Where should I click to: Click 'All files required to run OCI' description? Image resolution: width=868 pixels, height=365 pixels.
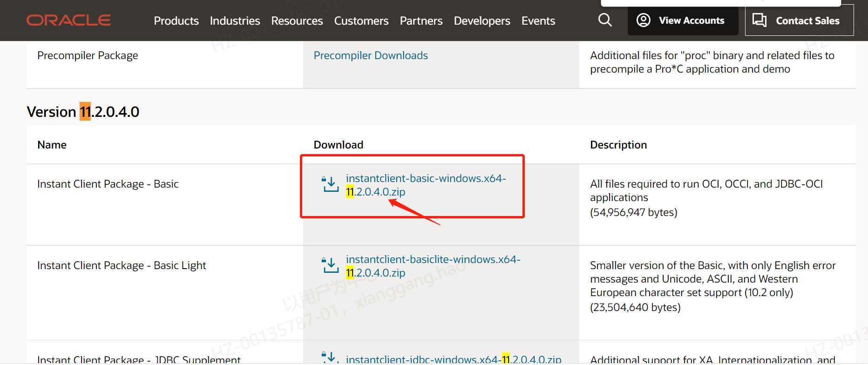click(706, 190)
